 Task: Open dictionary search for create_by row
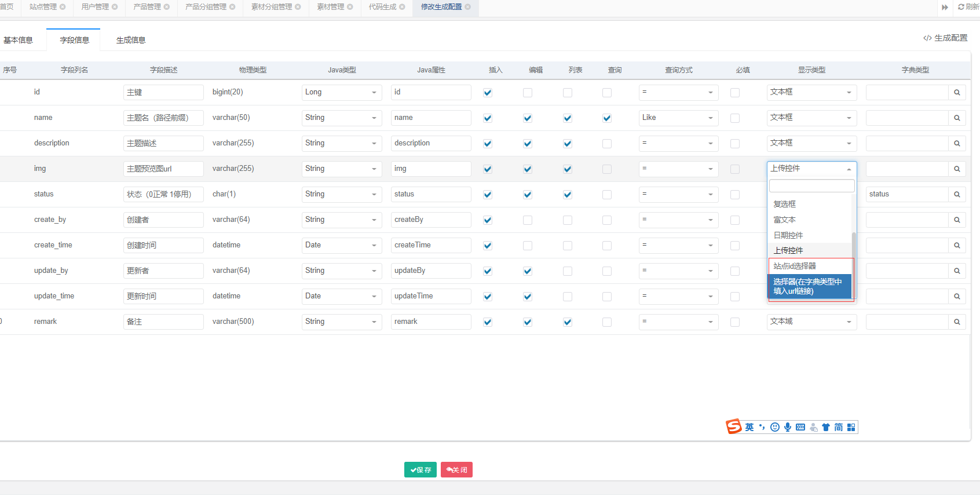pos(957,220)
